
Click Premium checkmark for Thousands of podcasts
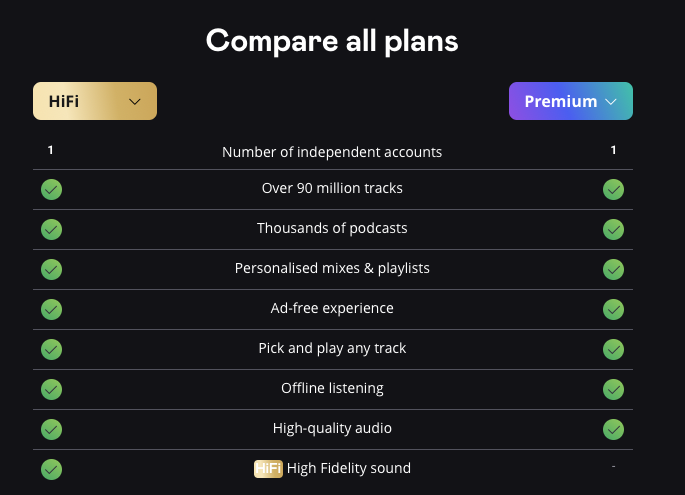point(614,229)
